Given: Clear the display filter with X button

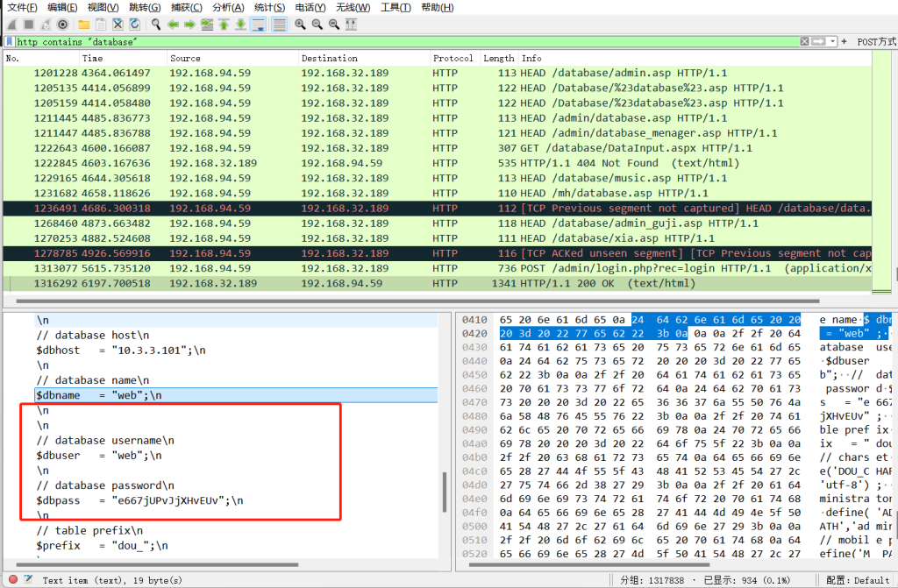Looking at the screenshot, I should 805,42.
